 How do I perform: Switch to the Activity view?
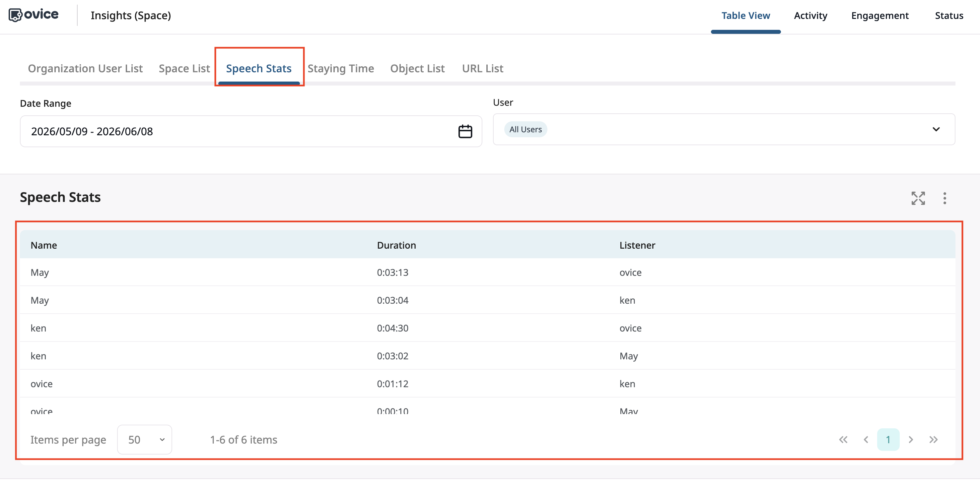click(x=810, y=16)
